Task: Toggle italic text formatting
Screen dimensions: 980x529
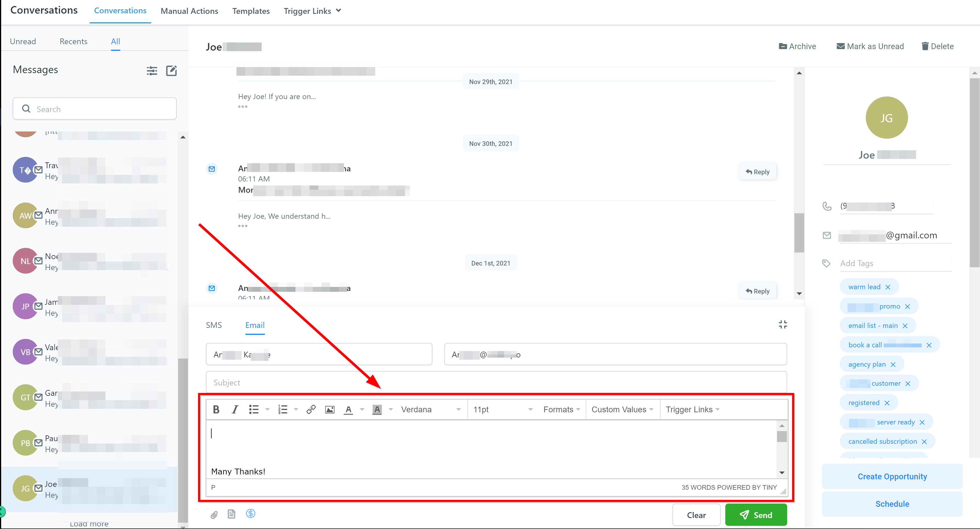Action: 235,410
